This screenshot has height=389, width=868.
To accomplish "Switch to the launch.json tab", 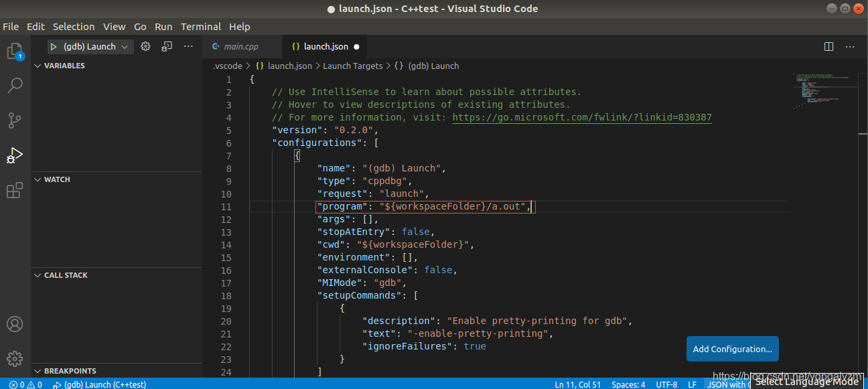I will tap(325, 47).
